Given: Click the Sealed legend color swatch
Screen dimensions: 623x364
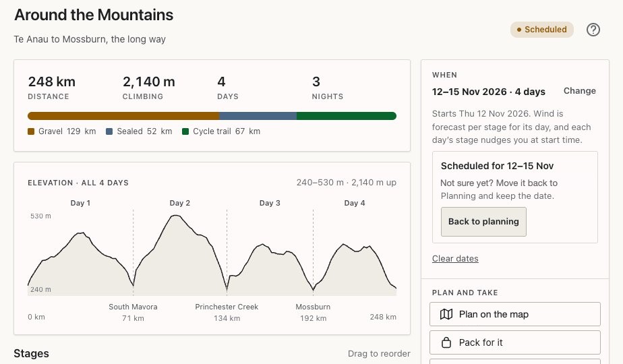Looking at the screenshot, I should (x=109, y=131).
